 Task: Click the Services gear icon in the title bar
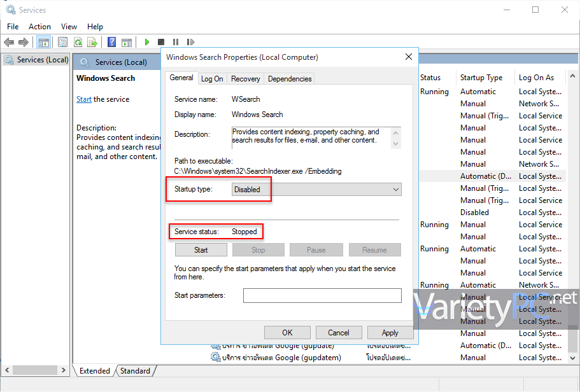(10, 10)
